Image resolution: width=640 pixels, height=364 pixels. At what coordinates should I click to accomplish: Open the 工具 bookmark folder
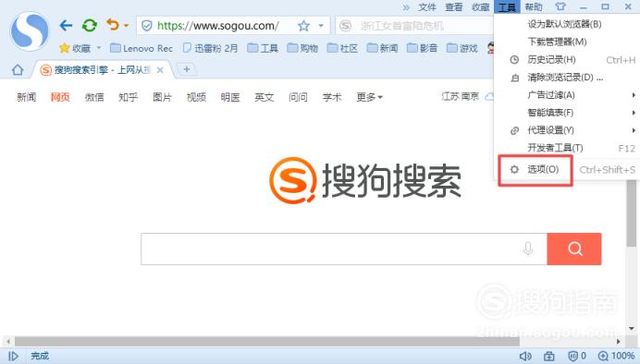(x=263, y=49)
